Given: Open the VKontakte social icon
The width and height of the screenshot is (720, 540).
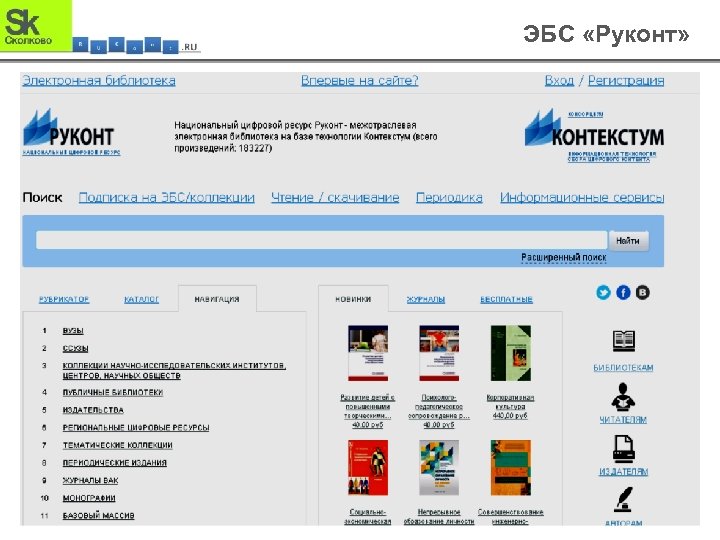Looking at the screenshot, I should (x=642, y=292).
